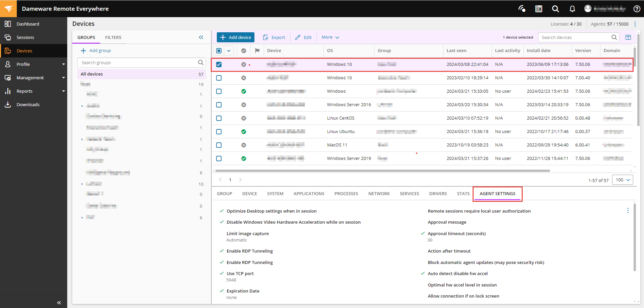Viewport: 644px width, 308px height.
Task: Collapse the groups panel with double chevron
Action: [201, 37]
